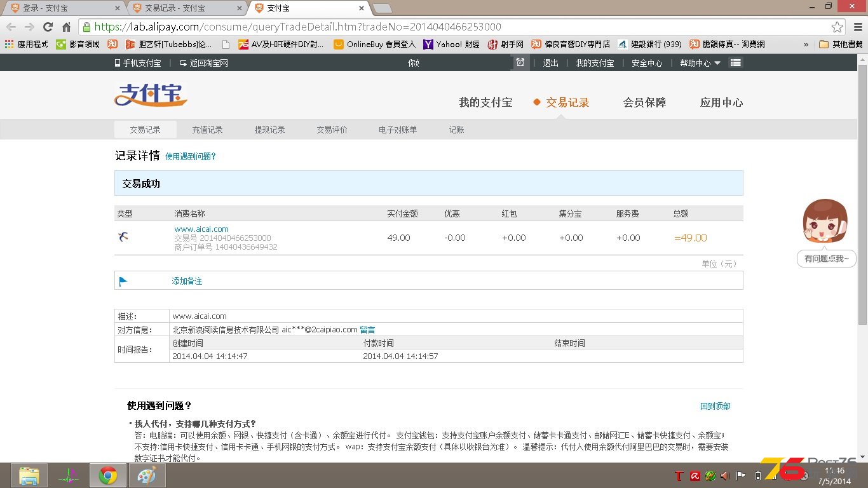Open the 交易评价 sub-tab
Screen dimensions: 868x488
332,130
